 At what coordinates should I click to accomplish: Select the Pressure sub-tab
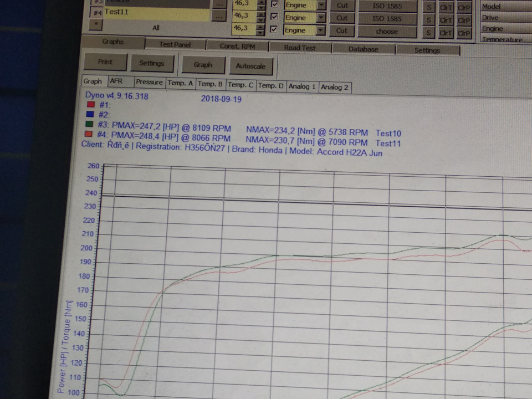coord(149,82)
